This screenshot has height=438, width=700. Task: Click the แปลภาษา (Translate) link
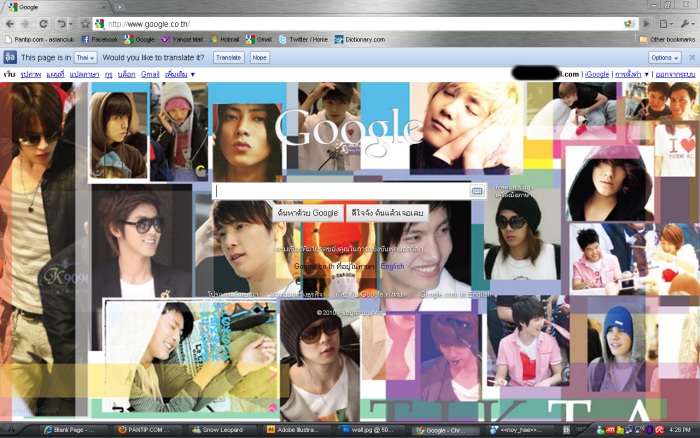click(84, 74)
